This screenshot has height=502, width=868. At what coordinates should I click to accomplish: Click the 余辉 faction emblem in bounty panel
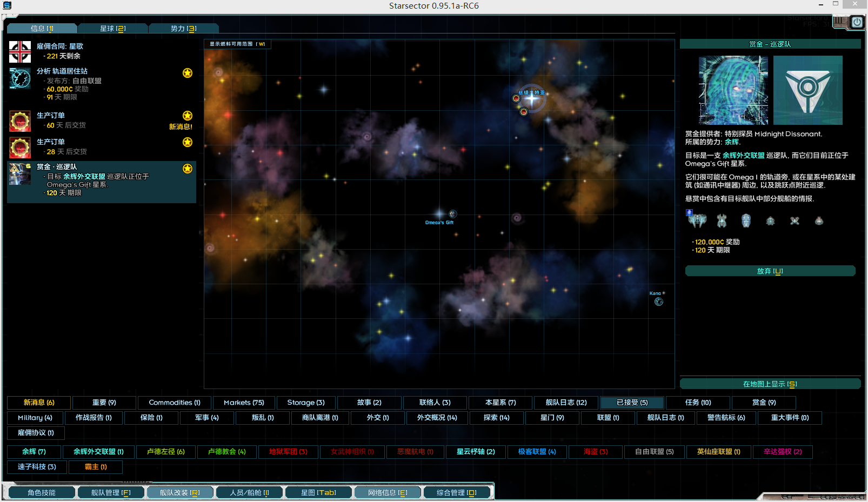coord(807,90)
